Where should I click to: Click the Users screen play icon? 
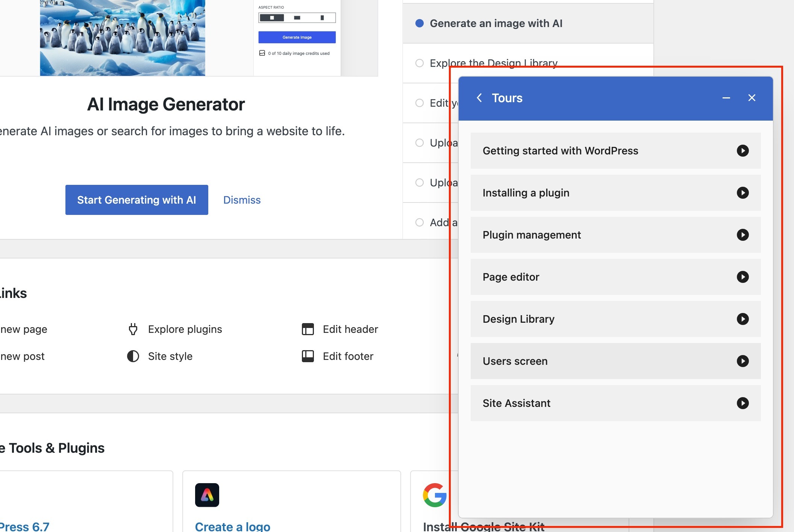742,361
